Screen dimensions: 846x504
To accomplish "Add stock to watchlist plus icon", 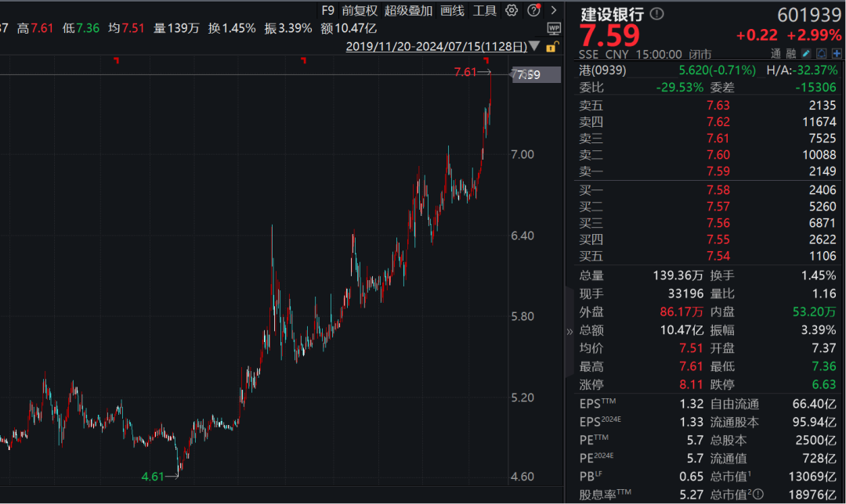I will point(837,53).
